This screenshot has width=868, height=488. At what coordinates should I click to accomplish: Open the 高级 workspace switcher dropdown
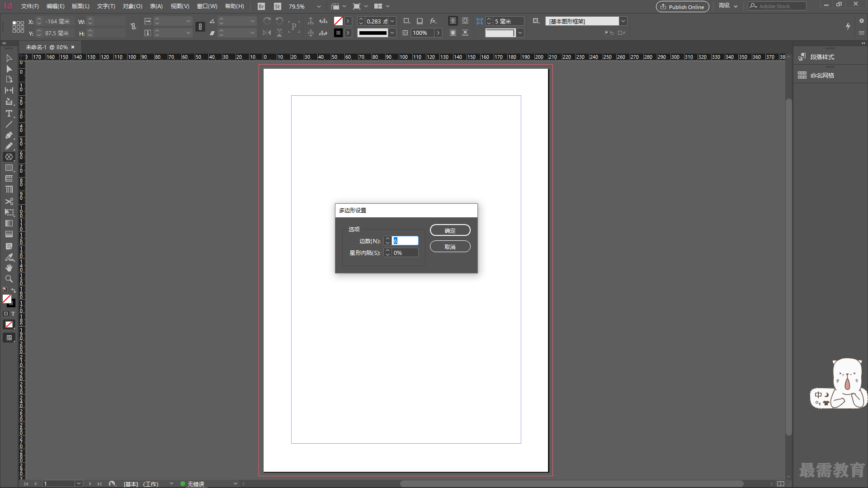click(x=728, y=6)
